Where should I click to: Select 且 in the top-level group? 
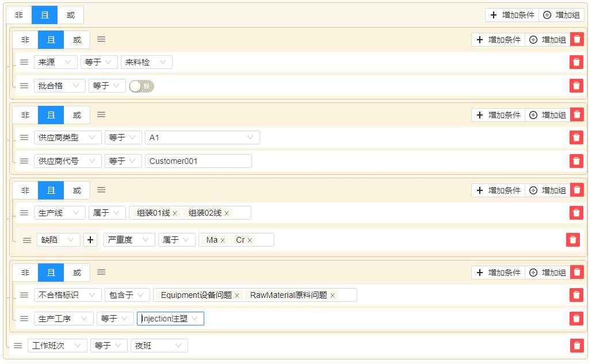tap(44, 15)
